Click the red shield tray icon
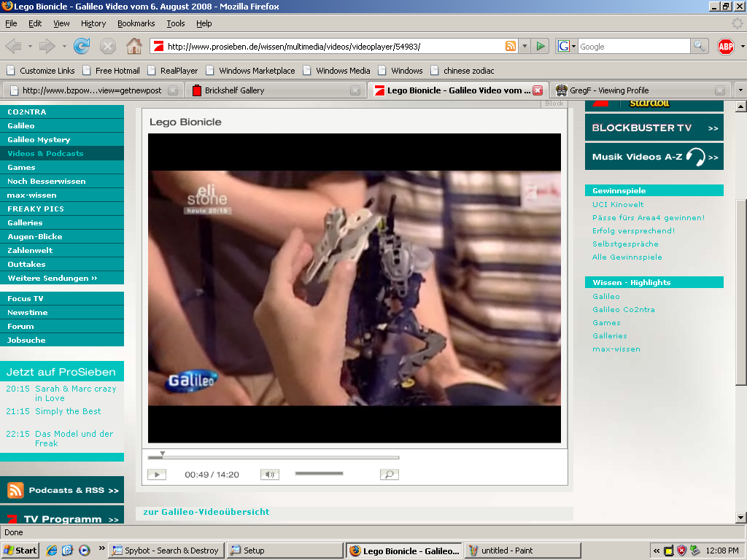The image size is (747, 560). [681, 551]
